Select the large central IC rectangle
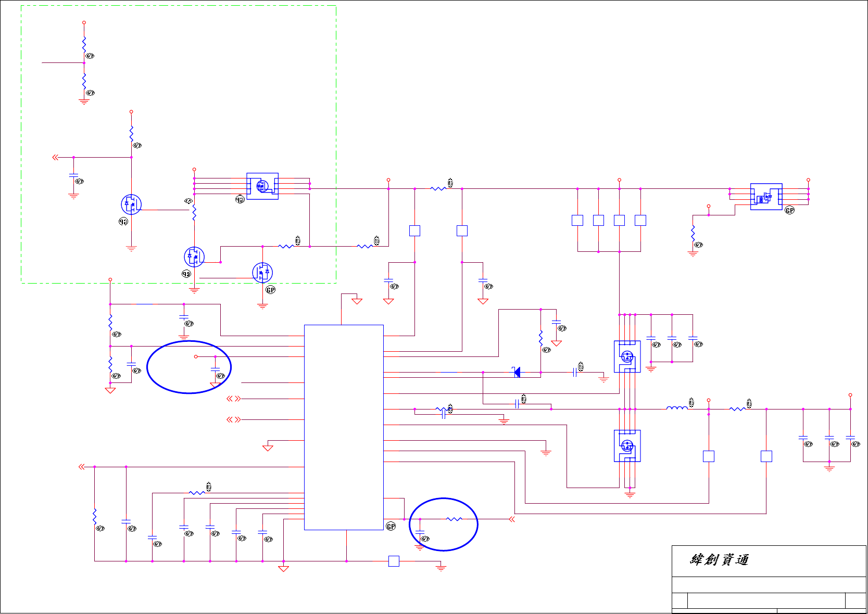Screen dimensions: 868x614 coord(344,427)
